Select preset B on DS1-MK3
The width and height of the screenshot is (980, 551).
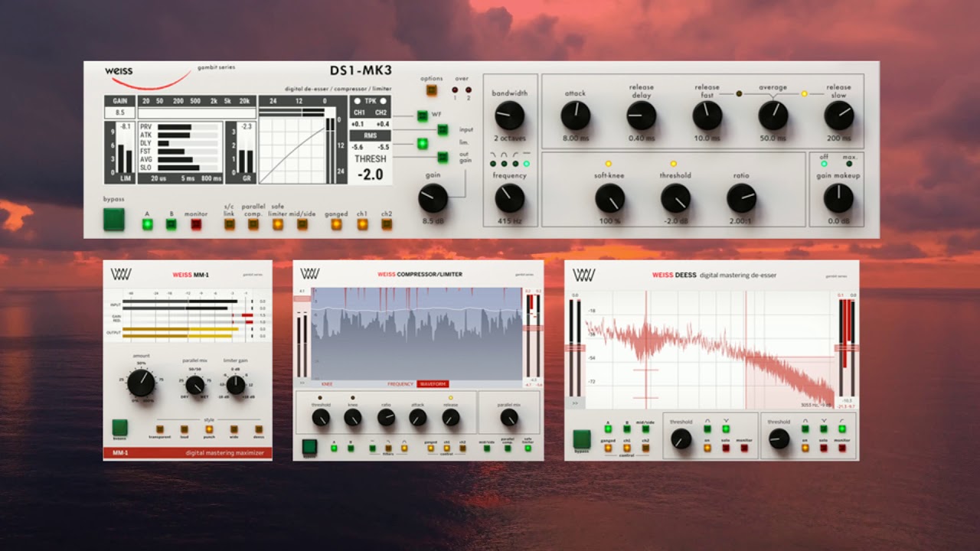(x=171, y=224)
